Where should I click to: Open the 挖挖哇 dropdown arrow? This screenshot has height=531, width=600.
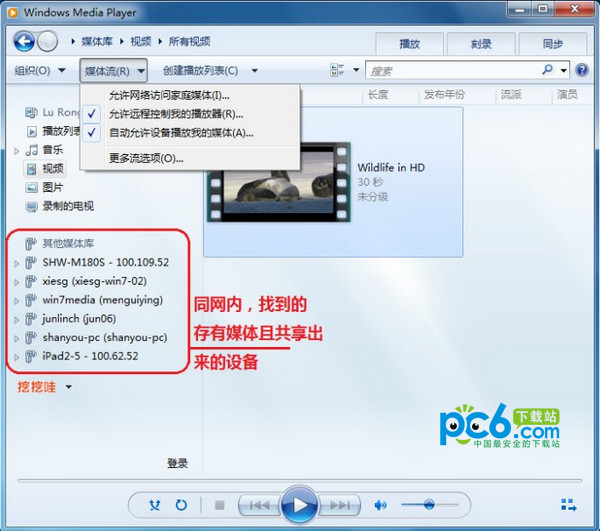[x=68, y=387]
